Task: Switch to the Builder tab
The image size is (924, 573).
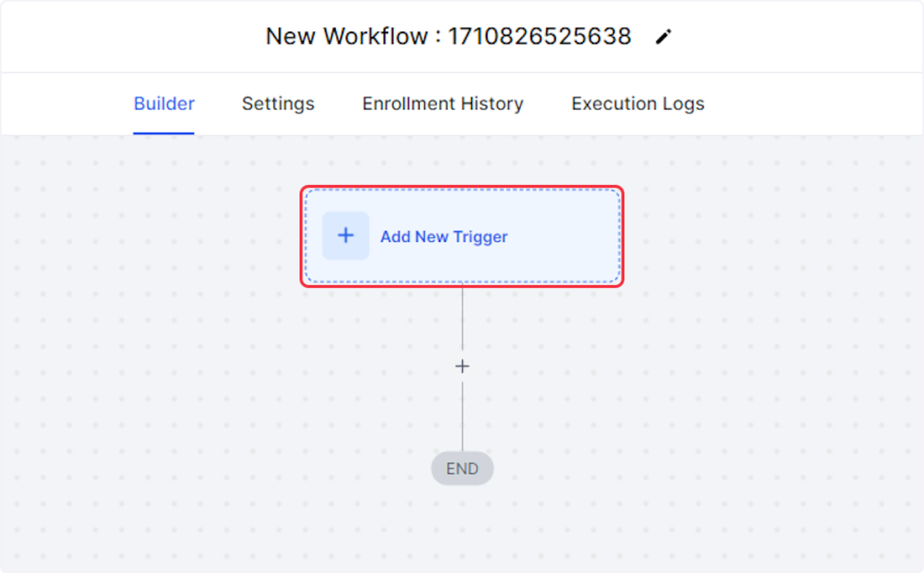Action: [163, 104]
